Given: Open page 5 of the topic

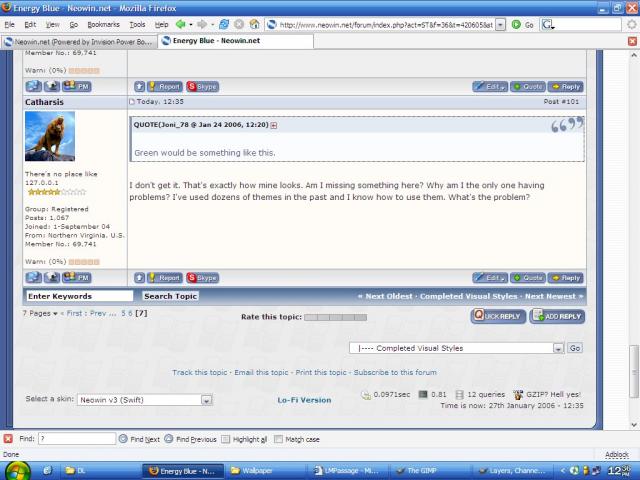Looking at the screenshot, I should coord(123,313).
